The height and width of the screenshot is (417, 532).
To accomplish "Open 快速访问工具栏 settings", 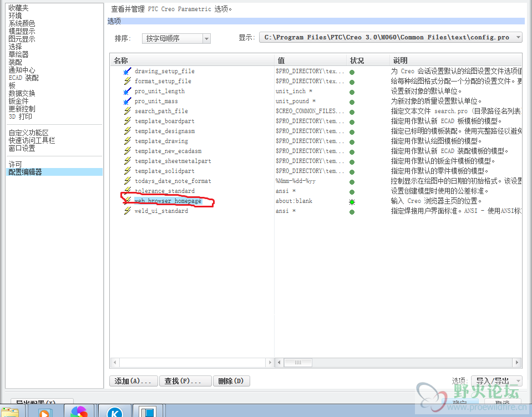I will 32,140.
